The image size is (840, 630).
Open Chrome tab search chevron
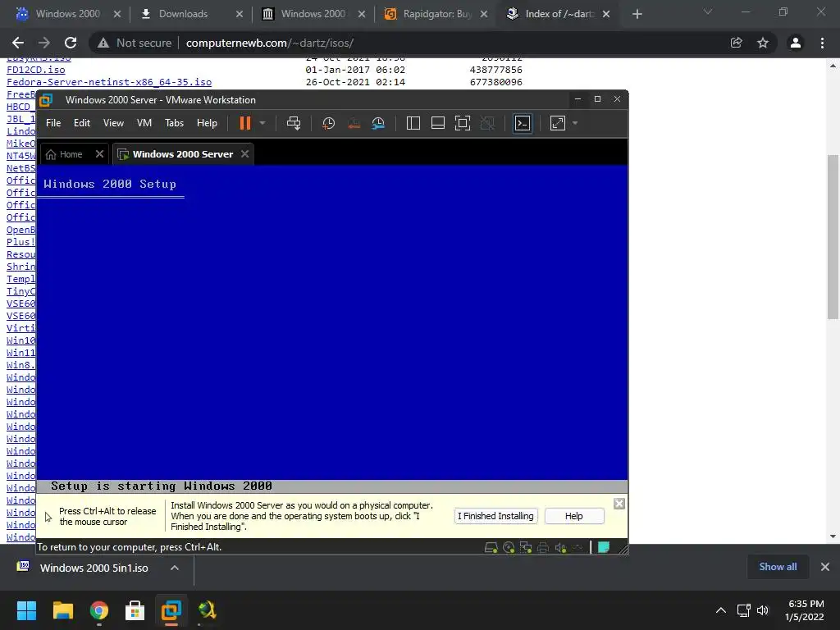[x=708, y=11]
